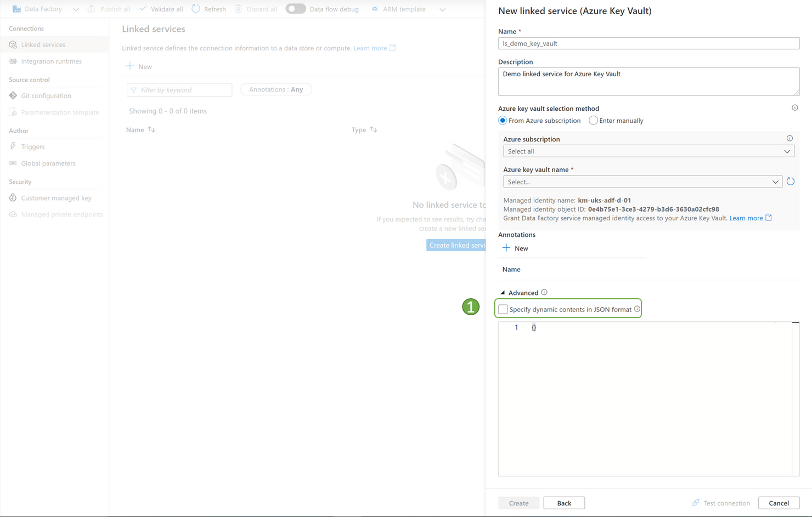The image size is (812, 517).
Task: Click the Publish all label
Action: coord(115,9)
